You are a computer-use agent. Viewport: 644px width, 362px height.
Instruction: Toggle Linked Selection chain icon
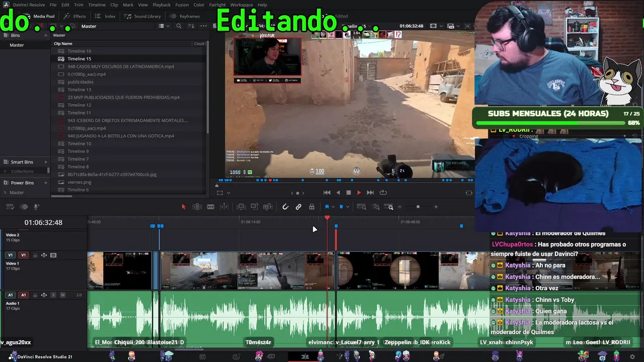click(298, 207)
